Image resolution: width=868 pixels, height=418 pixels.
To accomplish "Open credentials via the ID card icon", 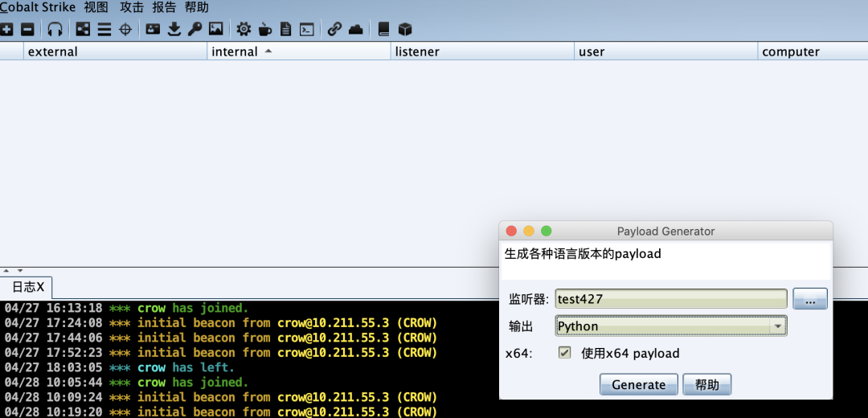I will [x=153, y=30].
